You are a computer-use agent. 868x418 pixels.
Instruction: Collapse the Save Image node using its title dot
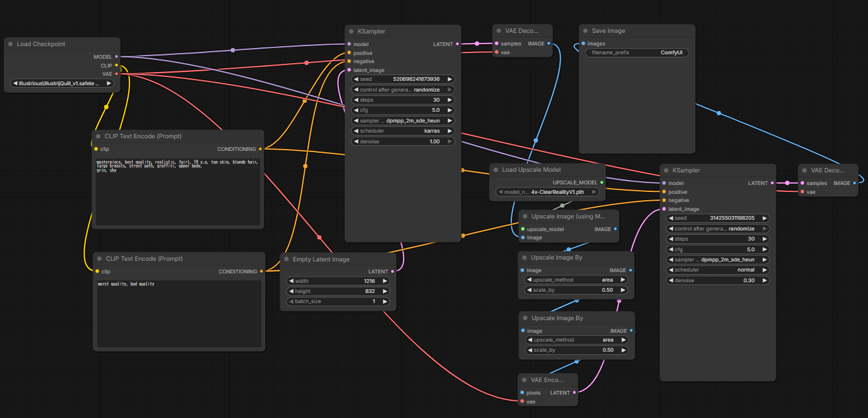coord(585,31)
